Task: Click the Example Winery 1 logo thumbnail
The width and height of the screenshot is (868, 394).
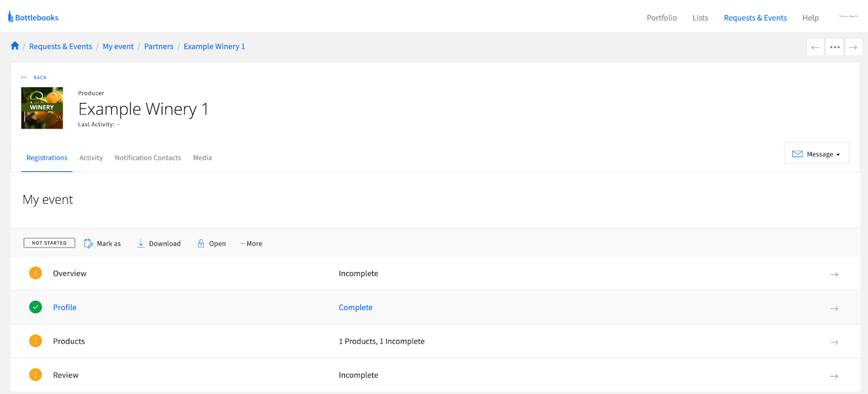Action: (x=42, y=108)
